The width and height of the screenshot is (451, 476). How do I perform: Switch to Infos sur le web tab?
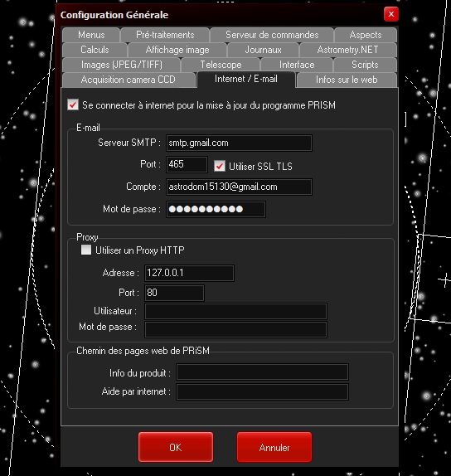(347, 80)
